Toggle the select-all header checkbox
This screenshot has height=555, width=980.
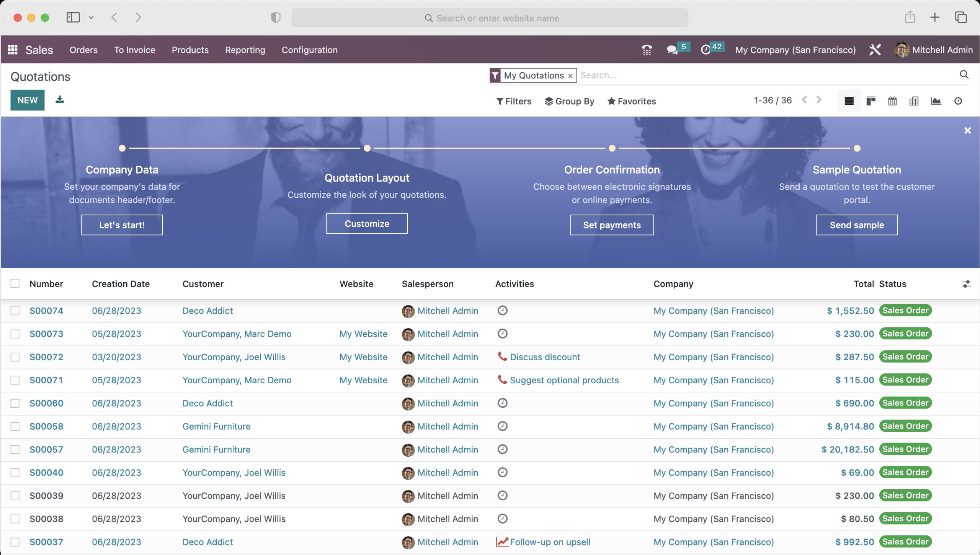(15, 283)
